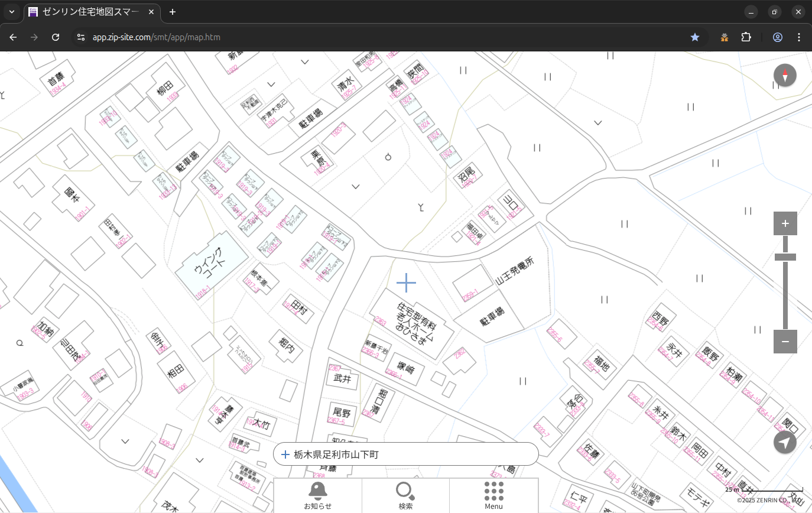Open a new browser tab

tap(173, 12)
